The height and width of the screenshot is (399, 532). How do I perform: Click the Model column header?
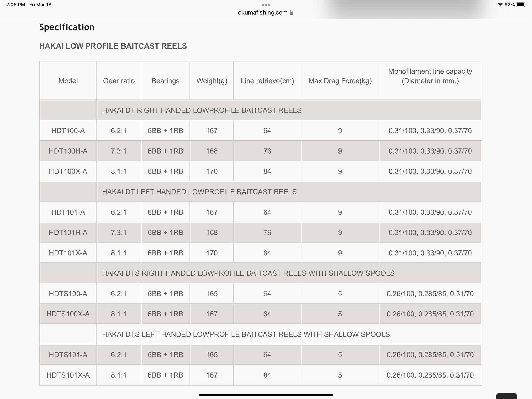[x=68, y=81]
